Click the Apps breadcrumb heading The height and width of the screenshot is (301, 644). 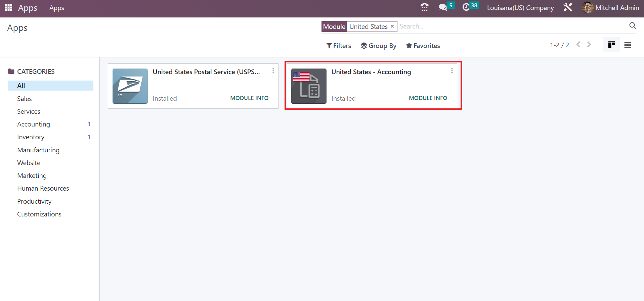(x=17, y=28)
